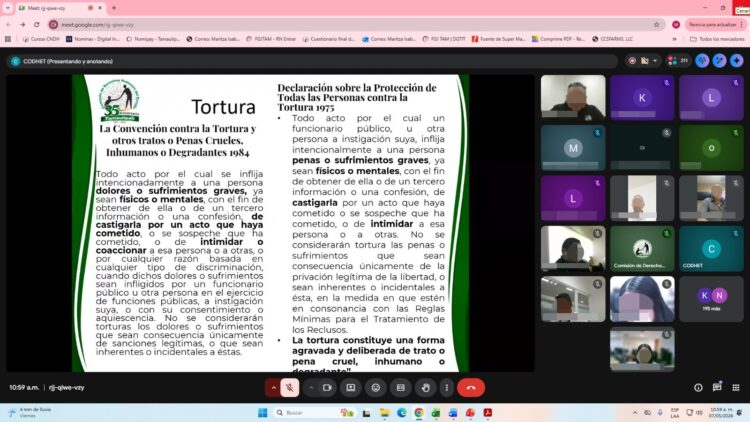Open Microsoft Edge from the taskbar
Image resolution: width=750 pixels, height=422 pixels.
402,412
